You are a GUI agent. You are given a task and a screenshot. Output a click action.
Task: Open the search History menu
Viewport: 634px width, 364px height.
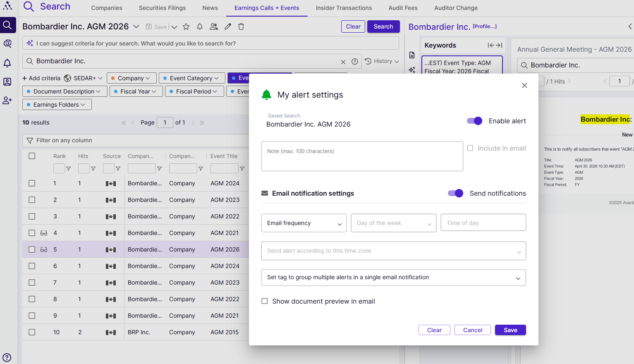382,61
